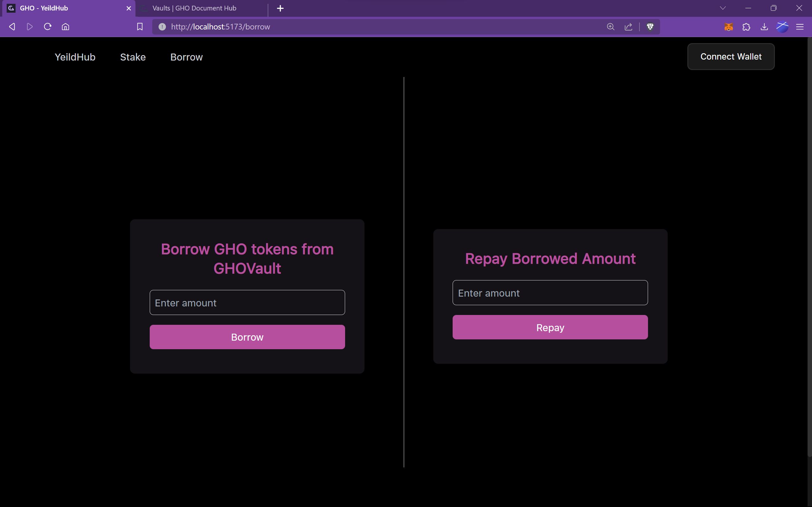Screen dimensions: 812x507
Task: Click the browser zoom icon
Action: tap(610, 26)
